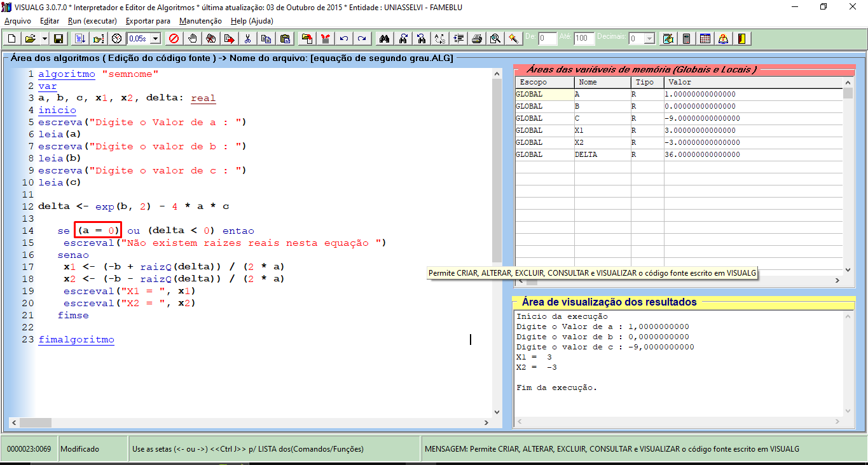Run the algorithm with the execute icon

point(79,39)
